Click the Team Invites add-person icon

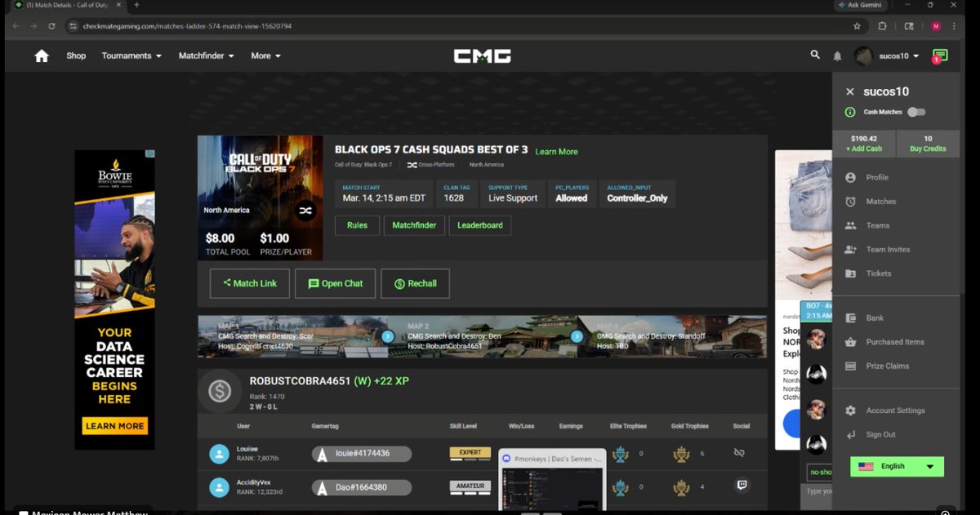pos(851,250)
